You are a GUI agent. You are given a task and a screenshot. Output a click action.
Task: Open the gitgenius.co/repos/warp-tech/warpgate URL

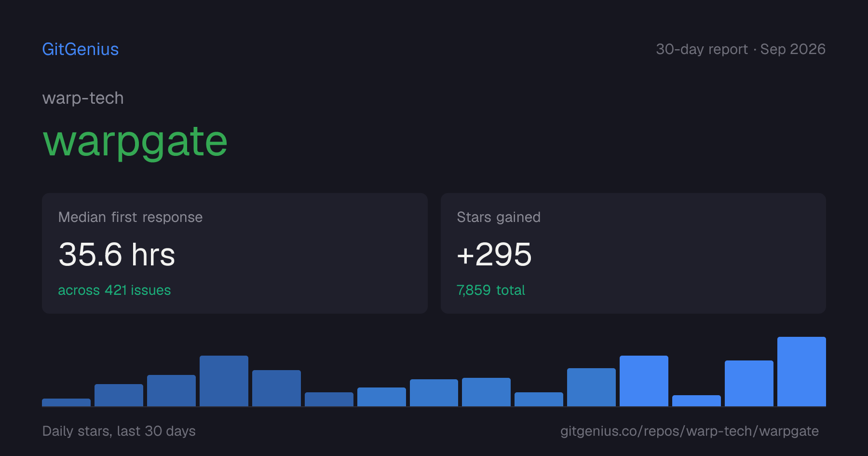690,431
